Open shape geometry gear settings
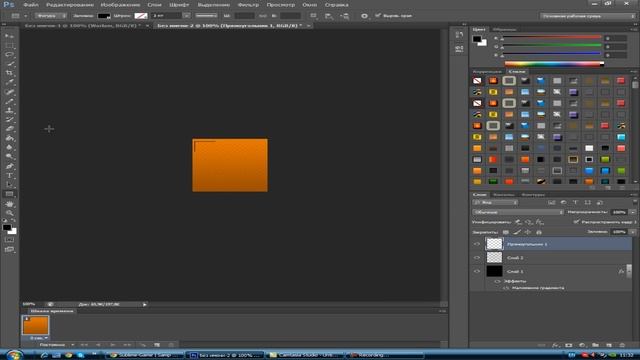This screenshot has width=640, height=360. click(x=364, y=16)
